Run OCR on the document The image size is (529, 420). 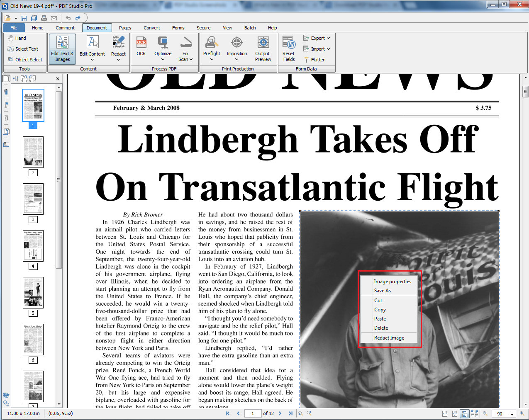(141, 46)
